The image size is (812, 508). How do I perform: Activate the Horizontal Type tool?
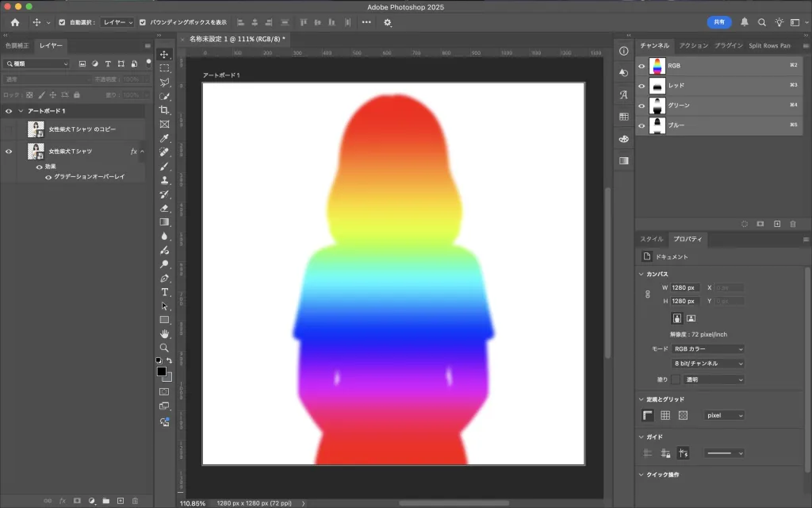165,292
